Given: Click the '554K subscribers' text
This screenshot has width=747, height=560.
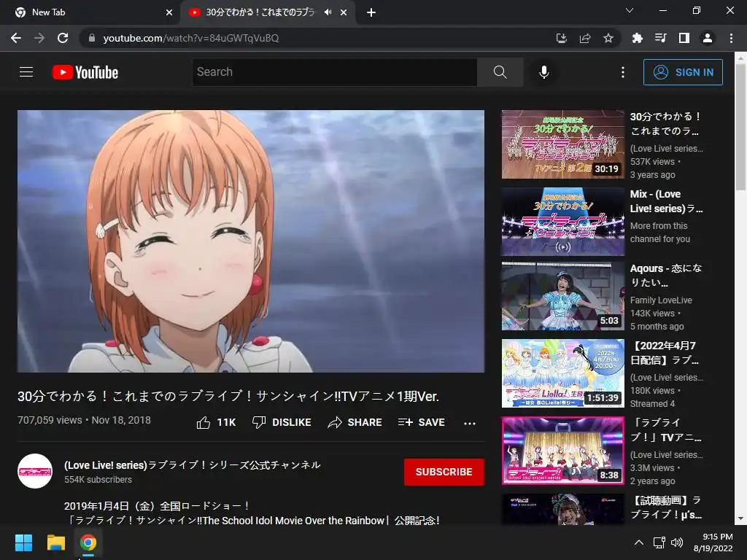Looking at the screenshot, I should pos(98,480).
